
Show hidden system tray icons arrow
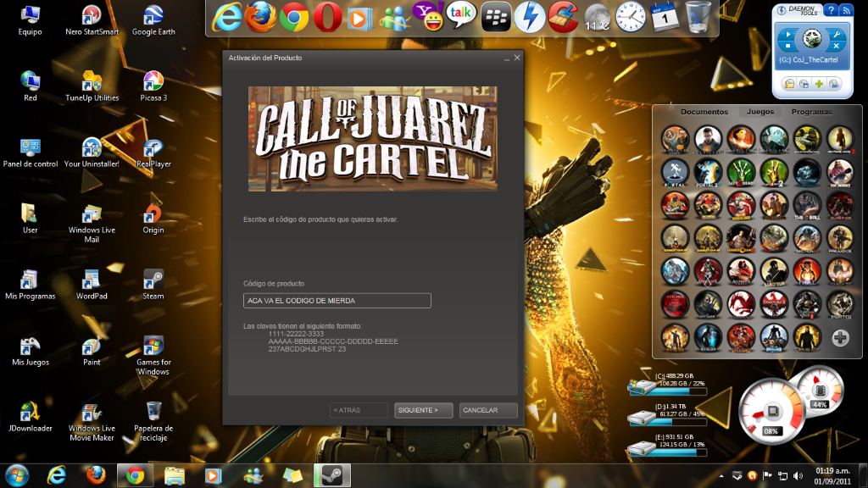(x=721, y=476)
